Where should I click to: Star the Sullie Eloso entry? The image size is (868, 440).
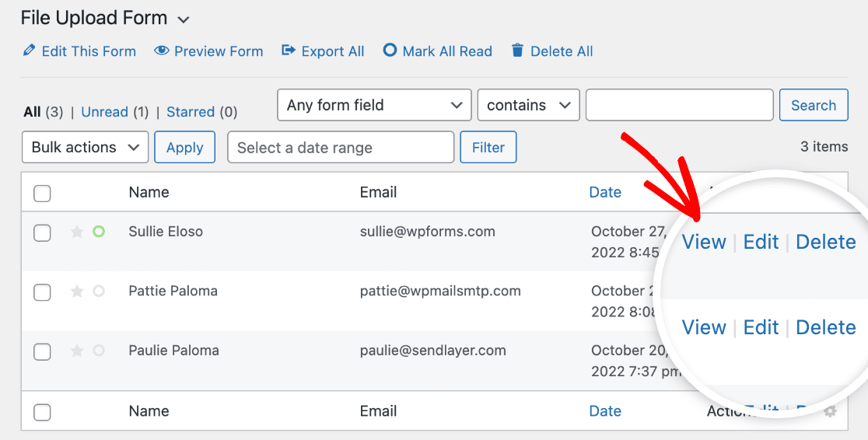point(77,232)
